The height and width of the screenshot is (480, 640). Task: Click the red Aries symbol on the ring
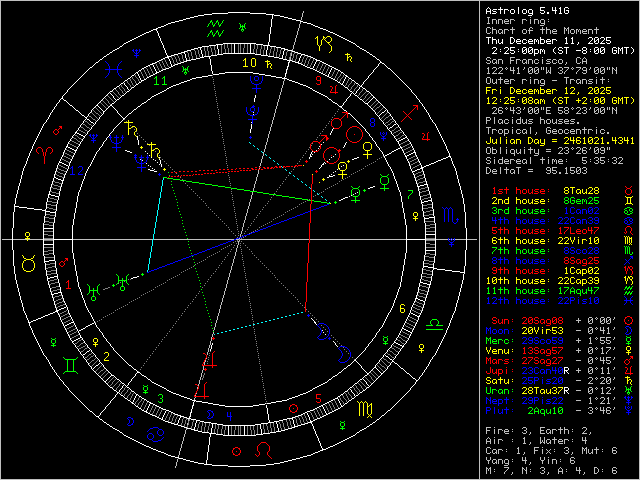tap(43, 152)
